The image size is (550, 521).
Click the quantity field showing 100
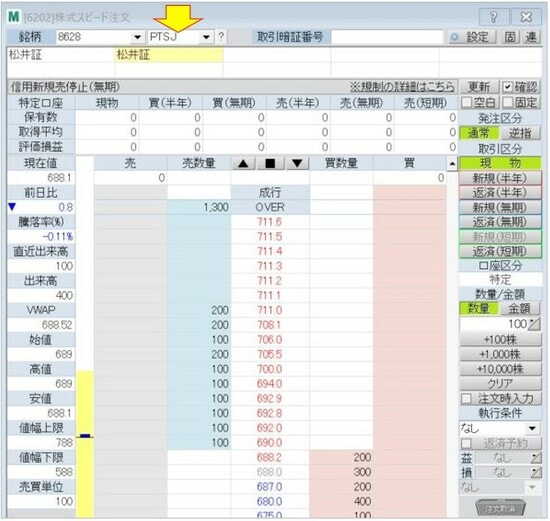tap(494, 324)
